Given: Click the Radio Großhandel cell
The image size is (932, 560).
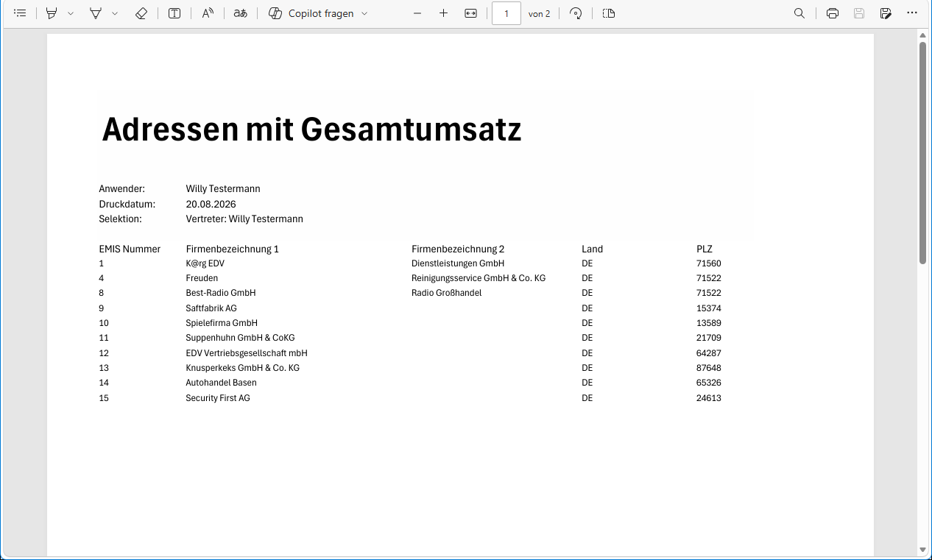Looking at the screenshot, I should (447, 293).
